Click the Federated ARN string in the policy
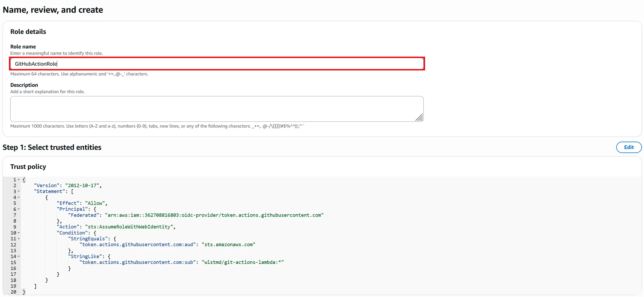This screenshot has width=644, height=297. 214,215
